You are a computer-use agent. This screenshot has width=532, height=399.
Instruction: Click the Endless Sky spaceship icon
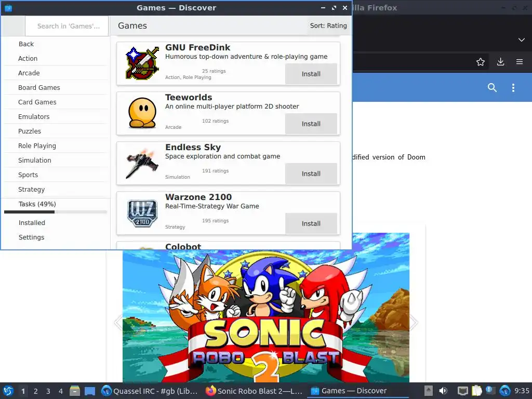point(142,163)
